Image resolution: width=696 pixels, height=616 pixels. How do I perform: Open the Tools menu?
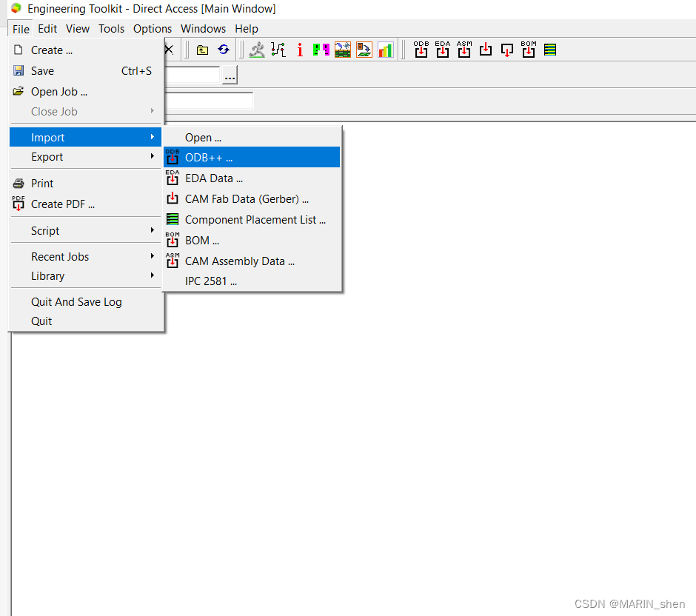tap(111, 29)
